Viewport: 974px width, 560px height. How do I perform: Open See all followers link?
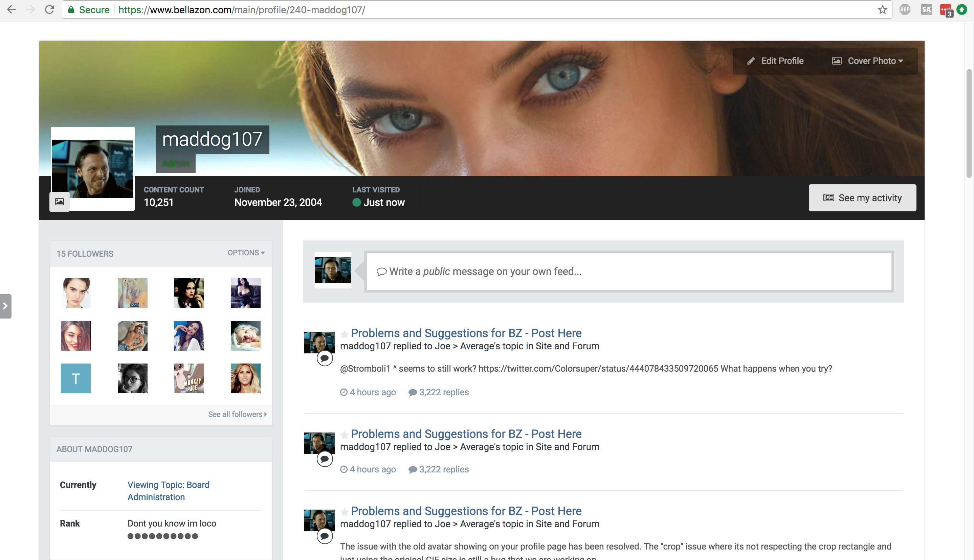click(x=237, y=414)
